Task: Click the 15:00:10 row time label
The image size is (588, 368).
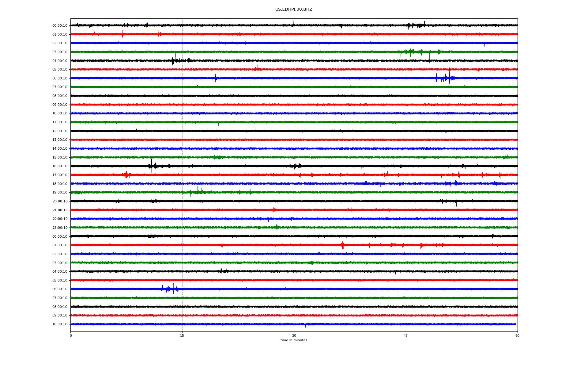Action: pos(60,158)
